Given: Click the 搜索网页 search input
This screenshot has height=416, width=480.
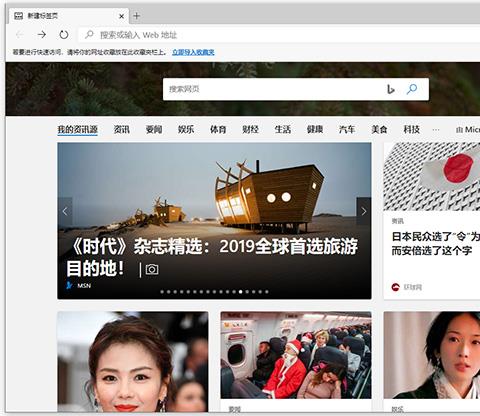Looking at the screenshot, I should pyautogui.click(x=273, y=89).
